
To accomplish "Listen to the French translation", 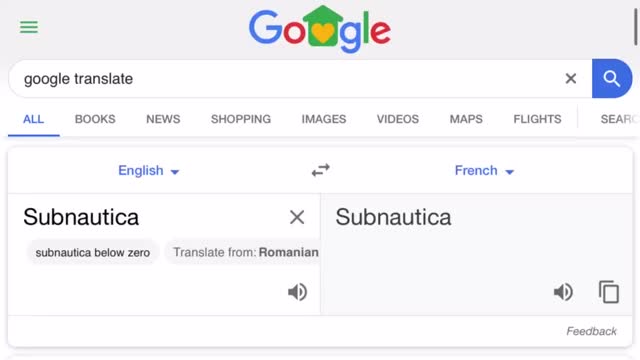I will click(563, 292).
